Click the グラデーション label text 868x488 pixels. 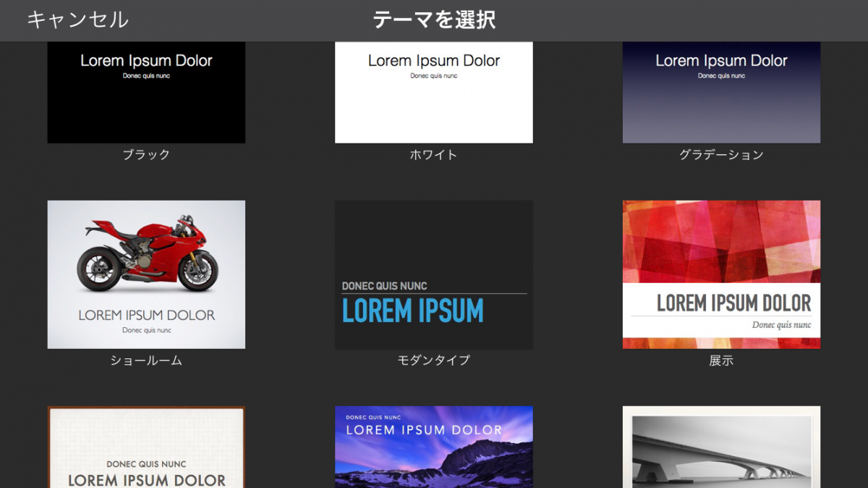pos(721,154)
